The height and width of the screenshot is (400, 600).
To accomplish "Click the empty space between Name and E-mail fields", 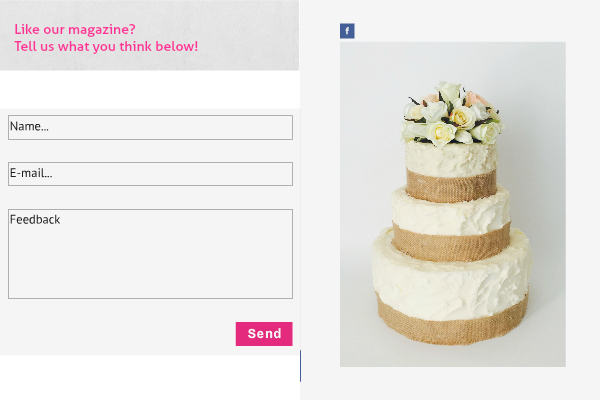I will tap(150, 151).
